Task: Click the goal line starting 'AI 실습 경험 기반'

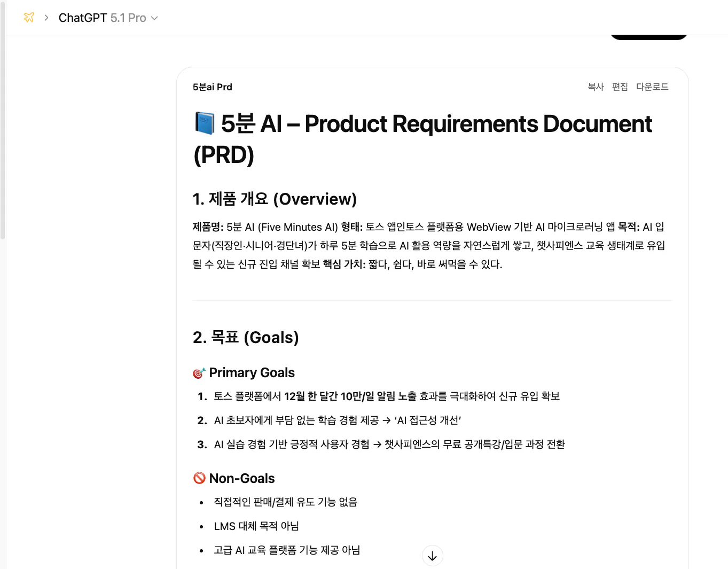Action: (389, 444)
